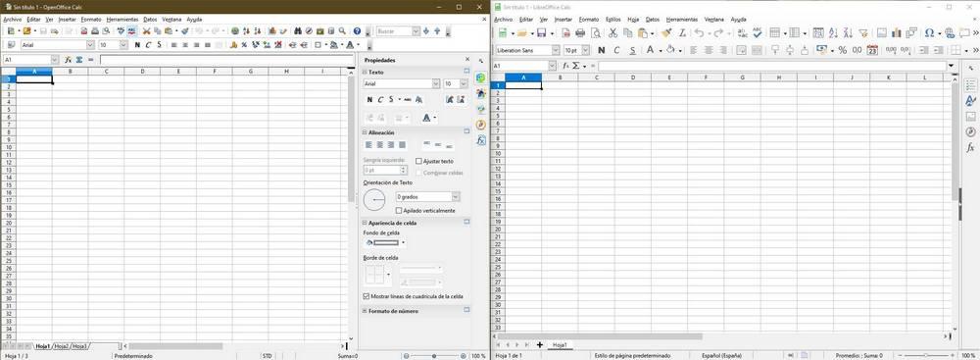Check the Apilado verticalmente option
The width and height of the screenshot is (980, 360).
(x=399, y=210)
